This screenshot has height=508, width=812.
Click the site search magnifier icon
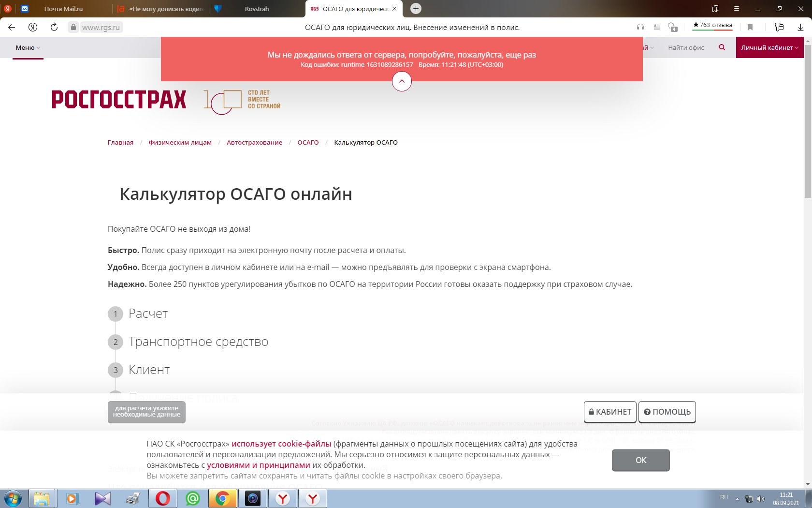coord(722,47)
